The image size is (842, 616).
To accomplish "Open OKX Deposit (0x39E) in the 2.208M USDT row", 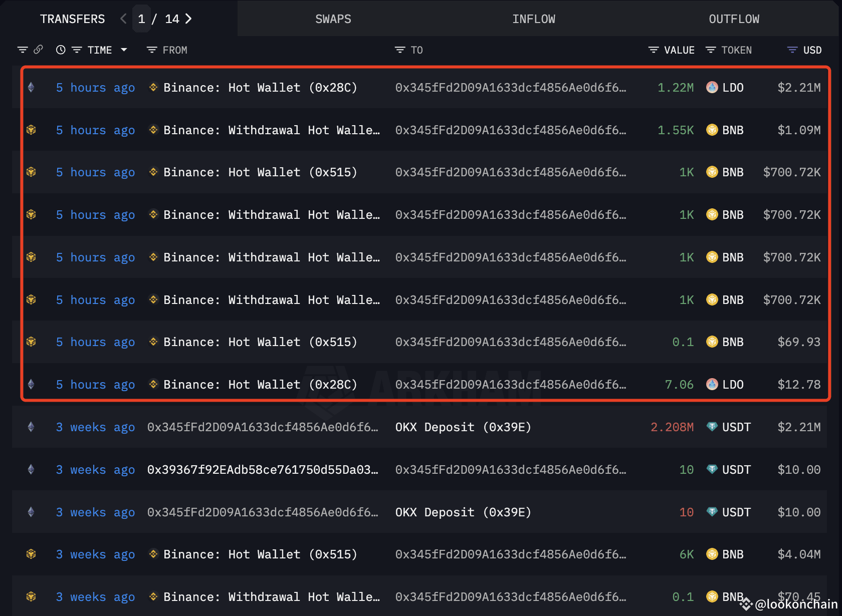I will click(463, 427).
